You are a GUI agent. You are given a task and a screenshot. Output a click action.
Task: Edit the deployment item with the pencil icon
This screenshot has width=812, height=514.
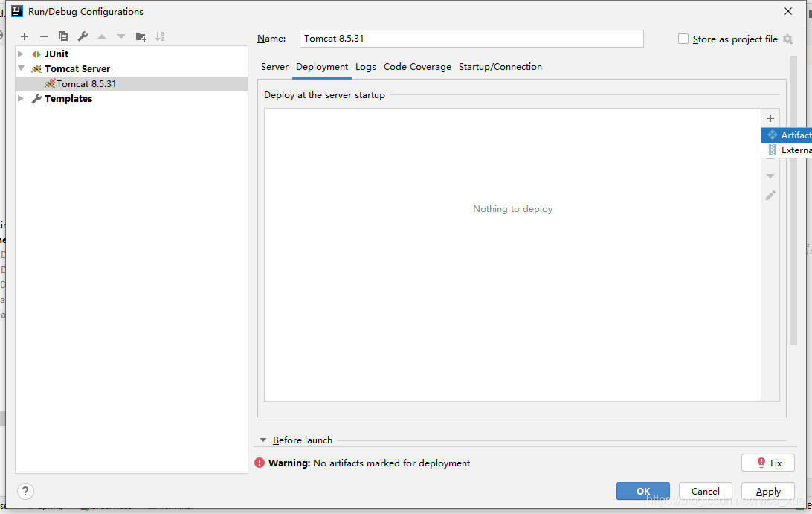click(x=770, y=196)
